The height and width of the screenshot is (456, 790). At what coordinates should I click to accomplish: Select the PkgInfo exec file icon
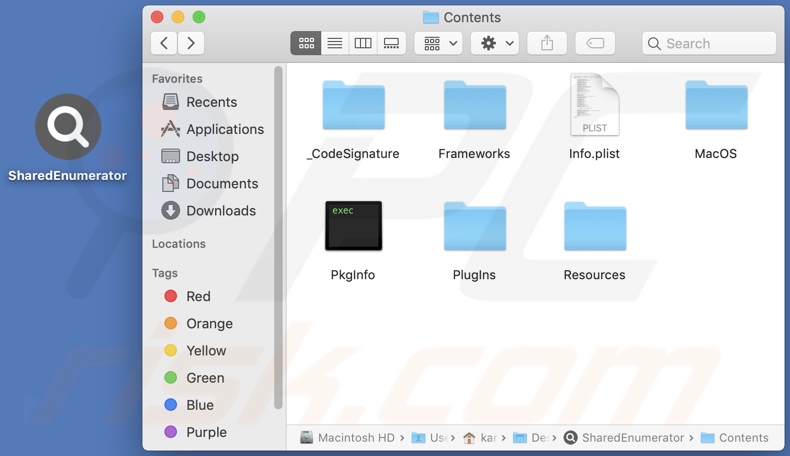(x=354, y=226)
